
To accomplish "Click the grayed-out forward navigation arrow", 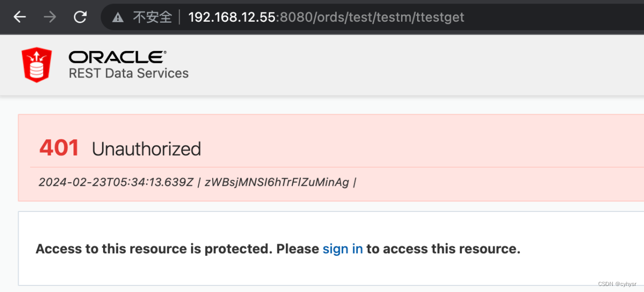I will coord(49,17).
